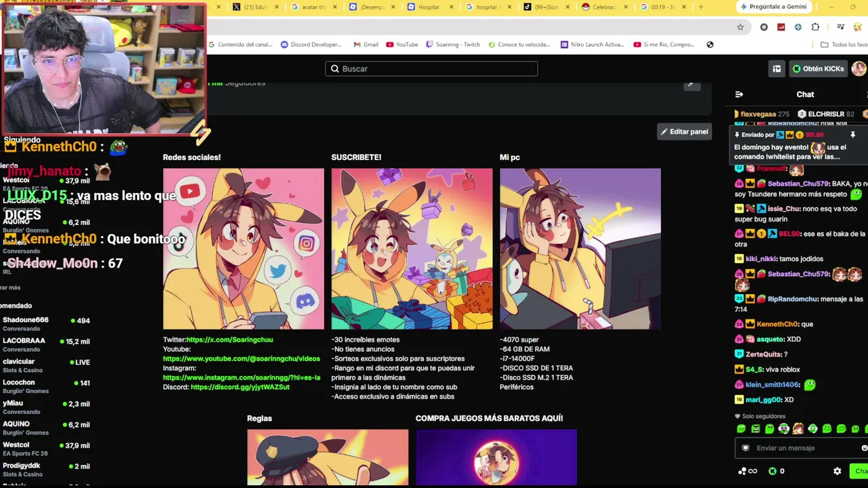Click the Redes sociales panel image
Screen dimensions: 868x488
point(243,249)
